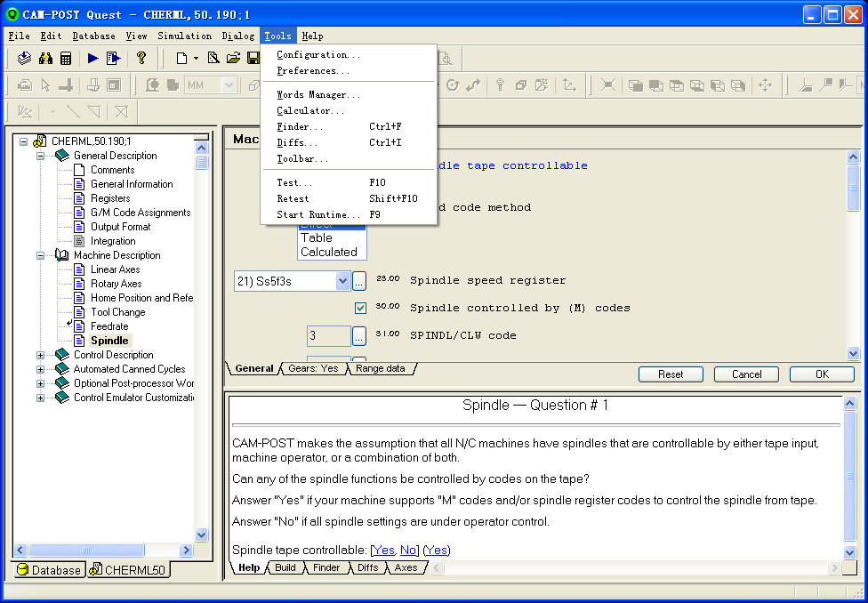Image resolution: width=868 pixels, height=603 pixels.
Task: Switch to the Database tab under the tree
Action: tap(50, 570)
